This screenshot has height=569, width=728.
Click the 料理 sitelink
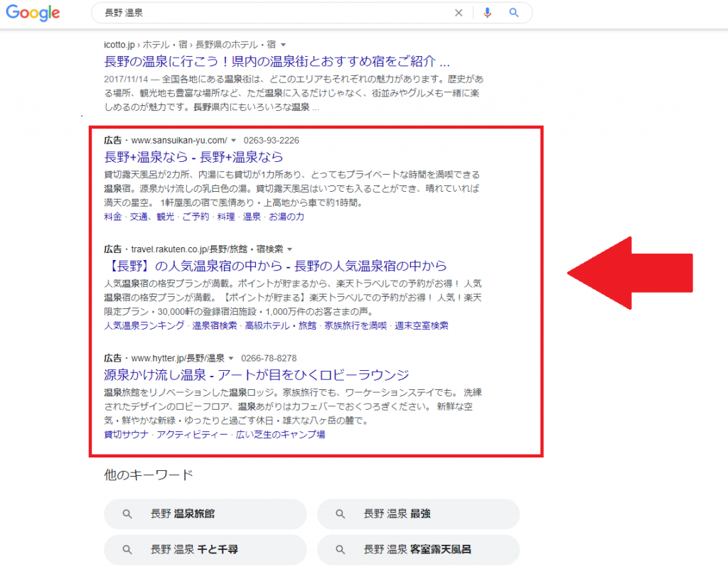(226, 217)
